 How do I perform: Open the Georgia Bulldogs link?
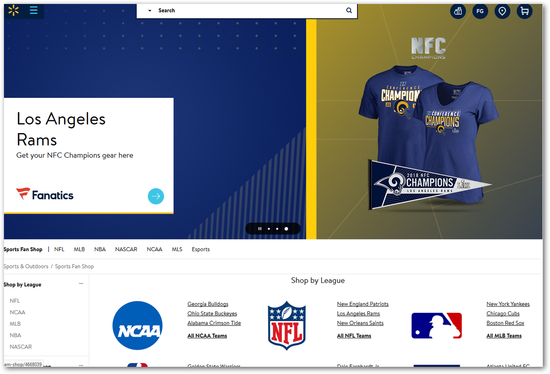[x=208, y=304]
